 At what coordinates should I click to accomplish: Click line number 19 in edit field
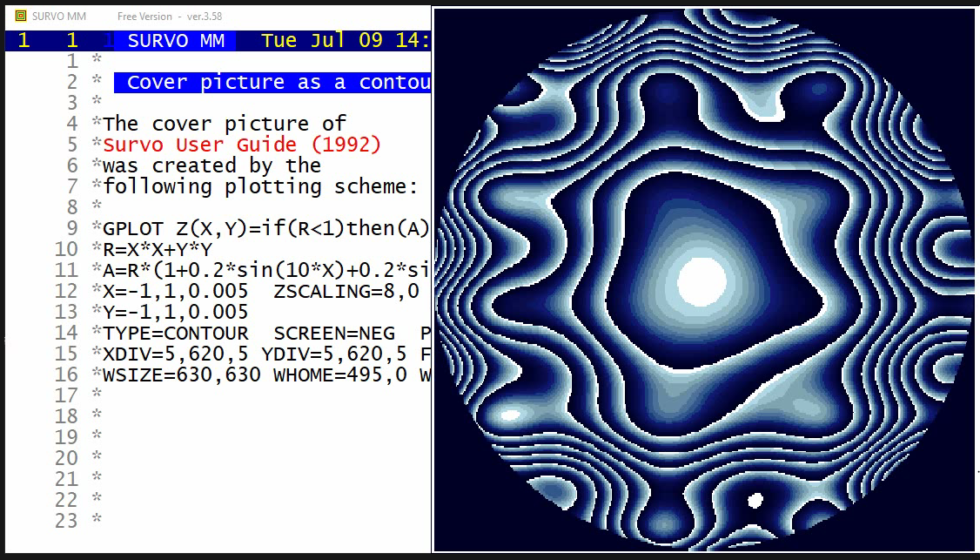pos(66,438)
